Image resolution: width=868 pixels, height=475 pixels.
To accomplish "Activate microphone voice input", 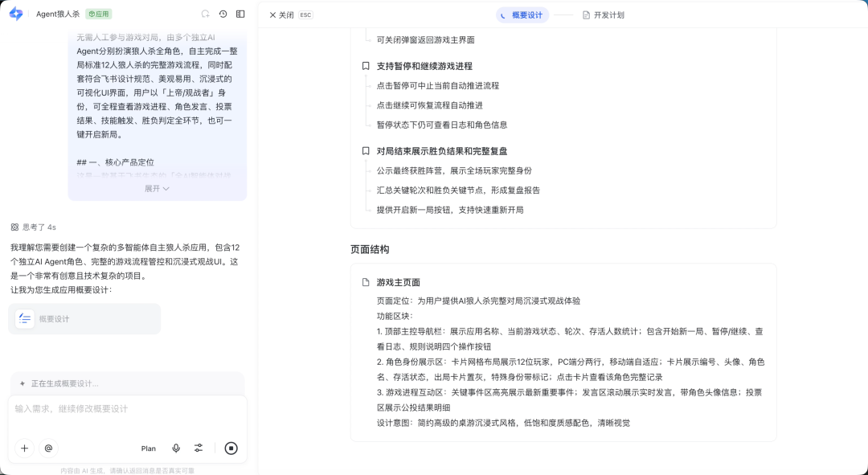I will [176, 448].
